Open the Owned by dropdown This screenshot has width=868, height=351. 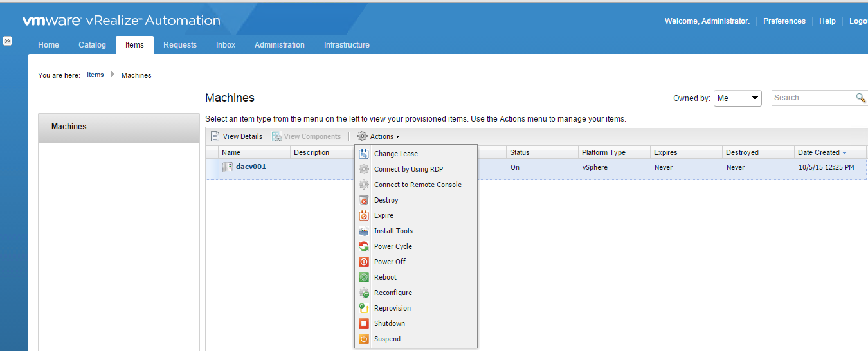[x=737, y=98]
